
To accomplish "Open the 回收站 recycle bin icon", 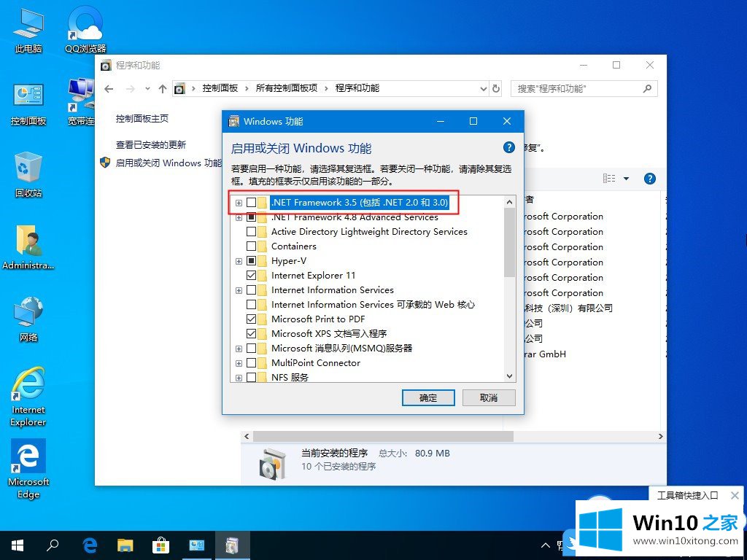I will pyautogui.click(x=28, y=175).
